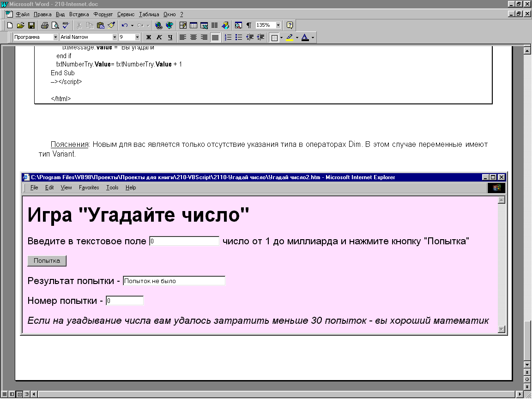Show the Drawing toolbar
This screenshot has width=532, height=399.
tap(225, 25)
